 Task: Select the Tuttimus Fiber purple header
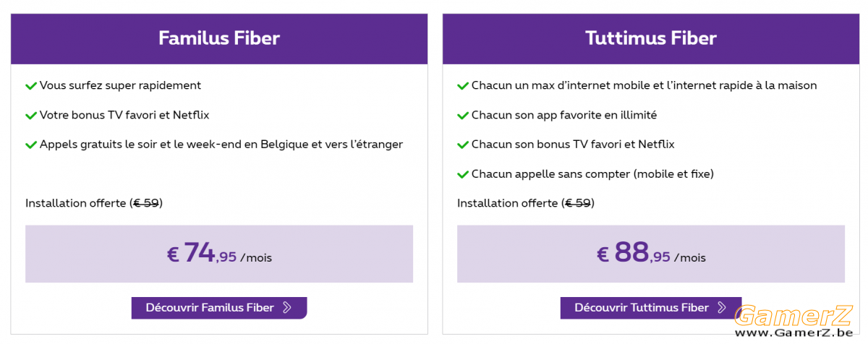pos(651,38)
